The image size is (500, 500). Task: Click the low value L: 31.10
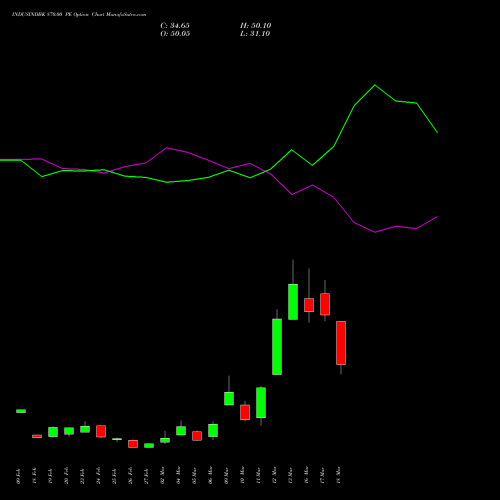coord(255,34)
